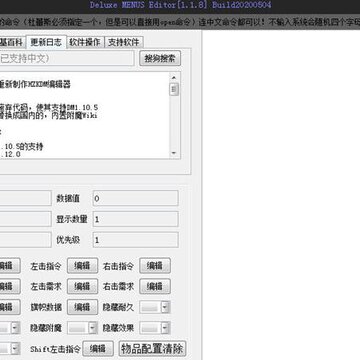Click the changelog line ending 10.5的支持
Viewport: 360px width, 360px height.
pyautogui.click(x=22, y=147)
